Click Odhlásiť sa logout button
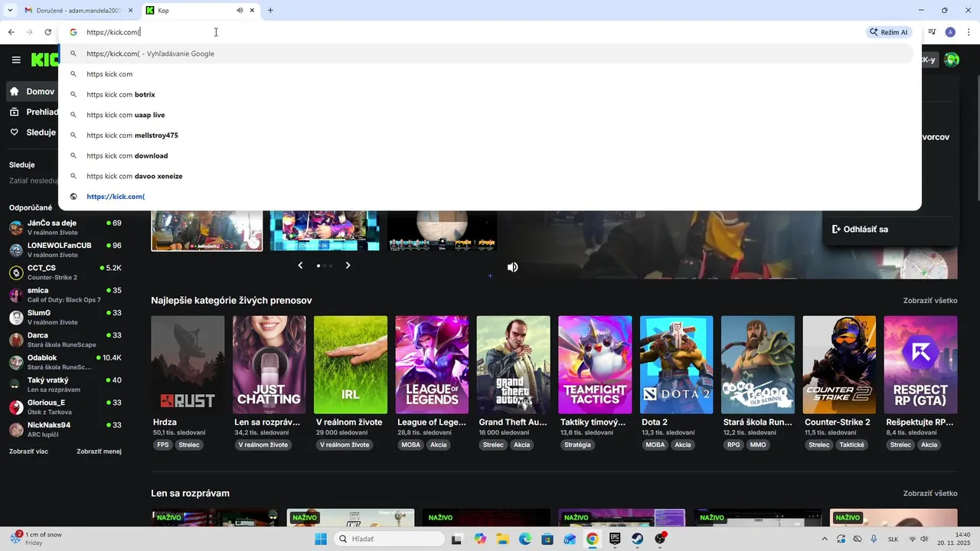 coord(860,229)
